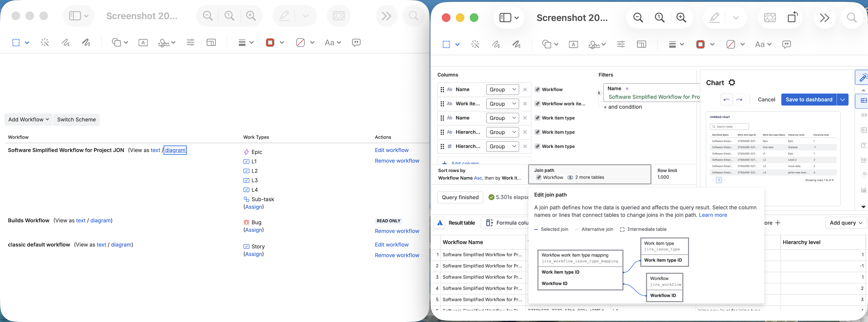
Task: Click the fill color swatch in right window
Action: tap(731, 44)
